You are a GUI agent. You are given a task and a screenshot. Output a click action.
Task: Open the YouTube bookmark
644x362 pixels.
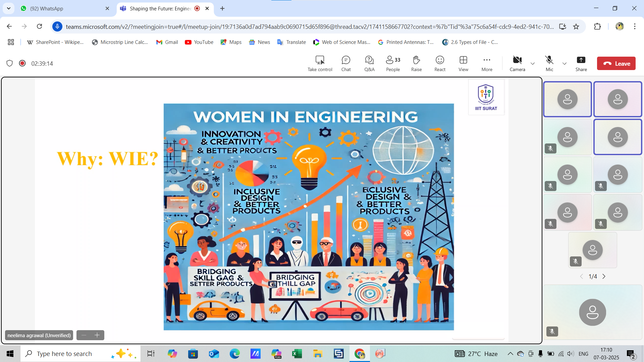coord(199,42)
